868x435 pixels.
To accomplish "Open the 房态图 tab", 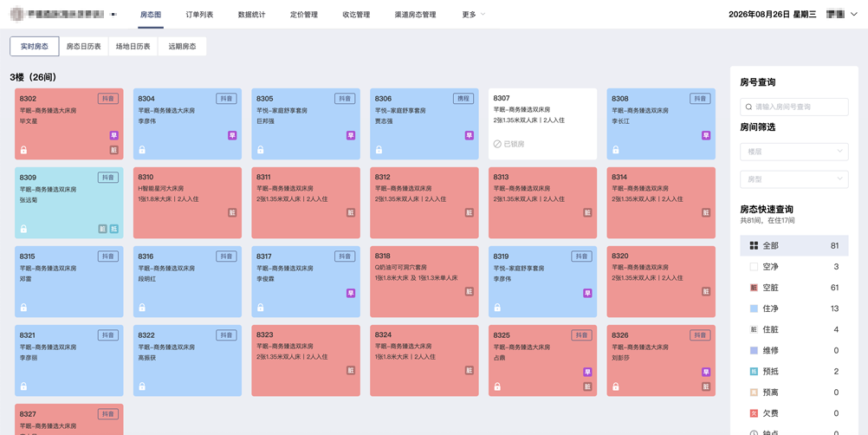I will point(151,15).
